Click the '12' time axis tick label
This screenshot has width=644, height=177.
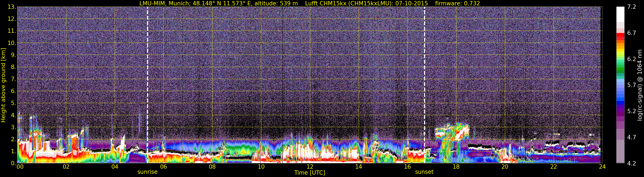(x=310, y=167)
